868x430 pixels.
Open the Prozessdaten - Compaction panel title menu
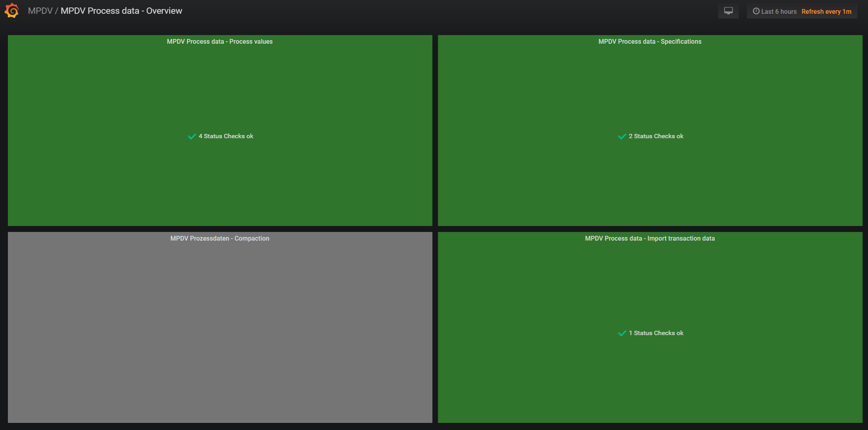point(220,238)
